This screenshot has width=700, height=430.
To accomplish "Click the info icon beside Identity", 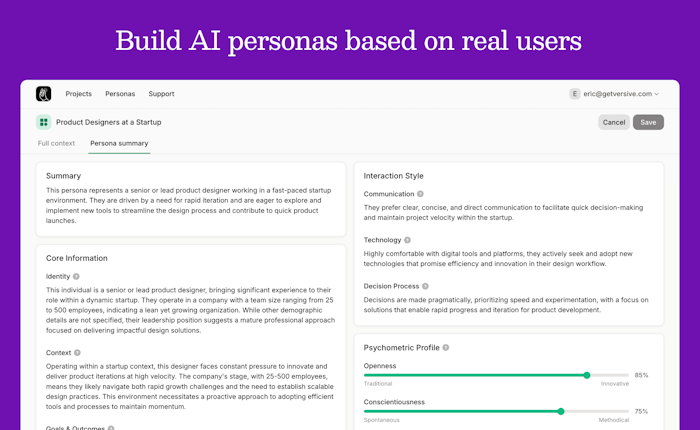I will click(x=76, y=276).
